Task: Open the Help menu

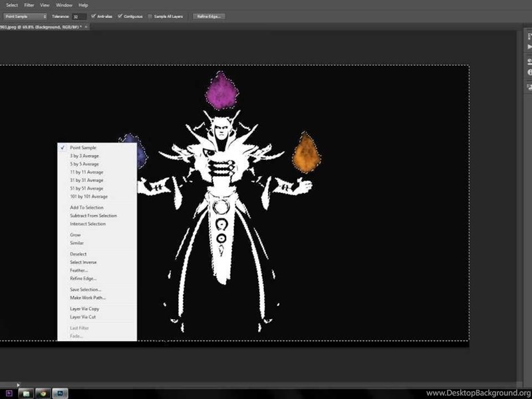Action: (83, 5)
